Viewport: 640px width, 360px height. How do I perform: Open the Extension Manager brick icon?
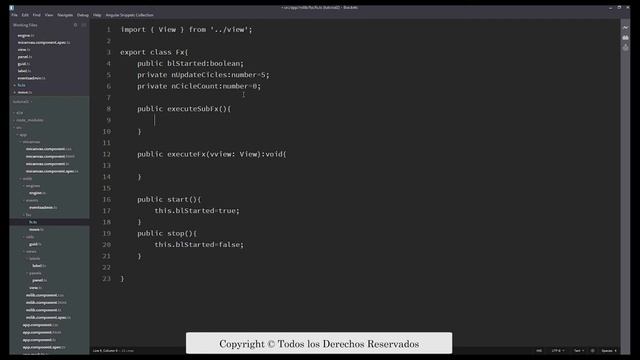[625, 38]
